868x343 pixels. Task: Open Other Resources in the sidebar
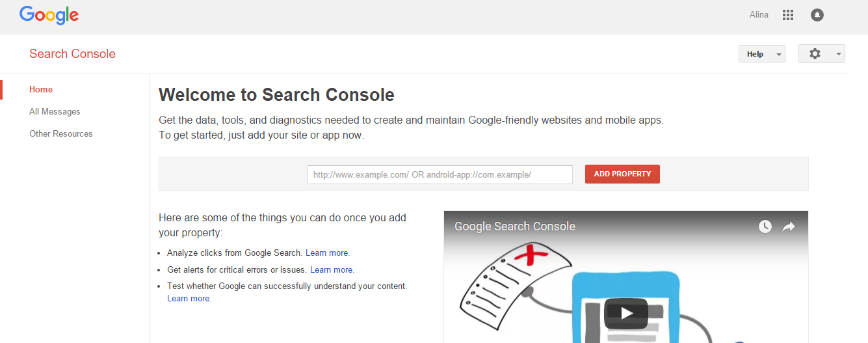click(x=61, y=134)
